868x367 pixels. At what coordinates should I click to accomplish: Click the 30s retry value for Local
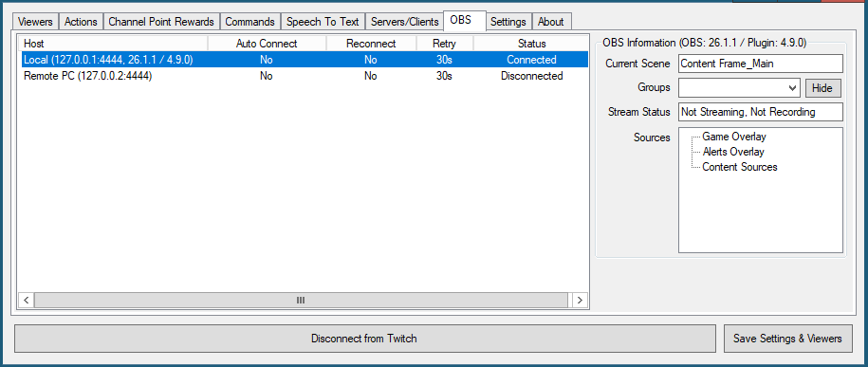click(444, 60)
